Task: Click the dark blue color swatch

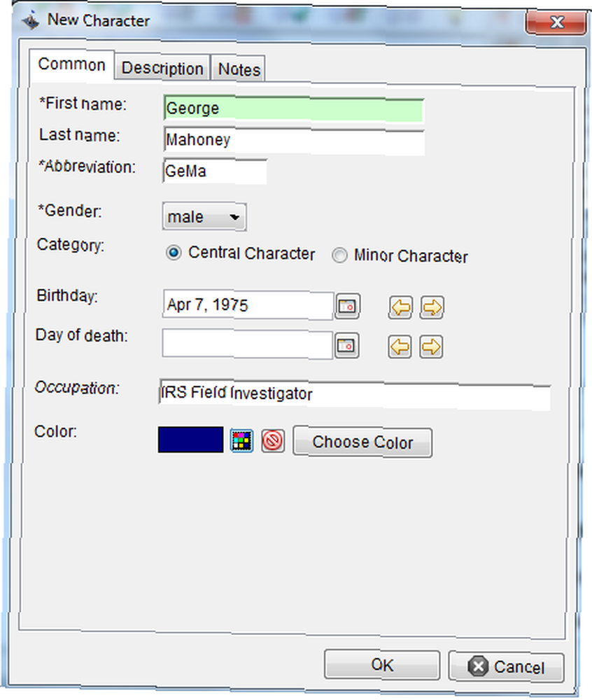Action: pyautogui.click(x=190, y=440)
